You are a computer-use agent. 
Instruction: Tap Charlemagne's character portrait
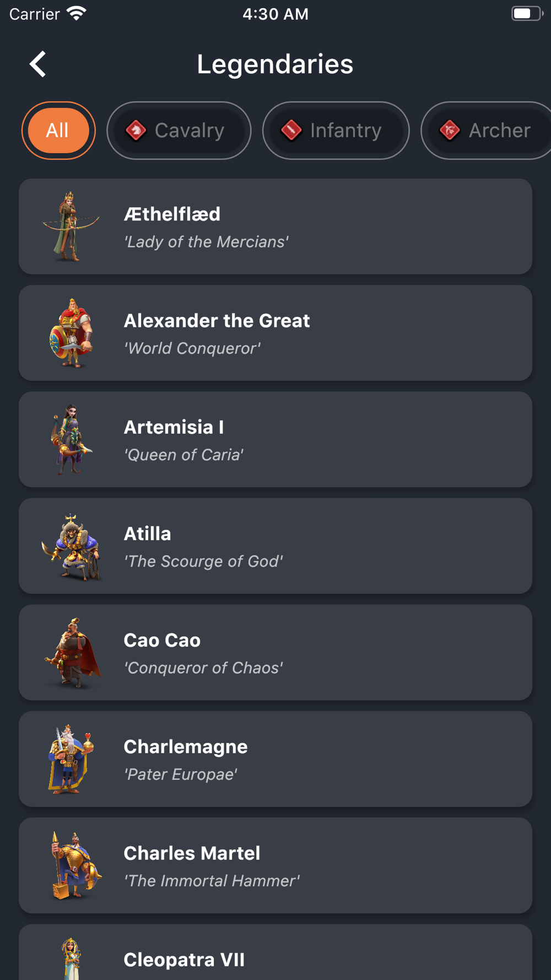tap(71, 759)
